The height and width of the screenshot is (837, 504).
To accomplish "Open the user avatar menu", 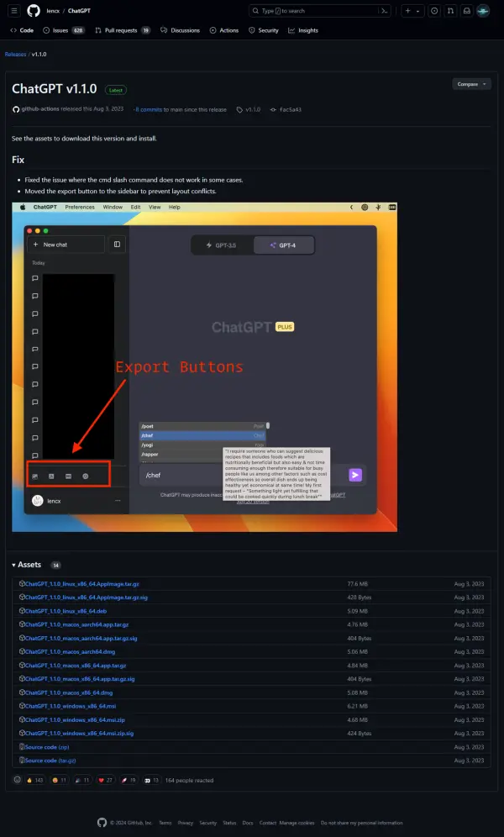I will point(483,11).
